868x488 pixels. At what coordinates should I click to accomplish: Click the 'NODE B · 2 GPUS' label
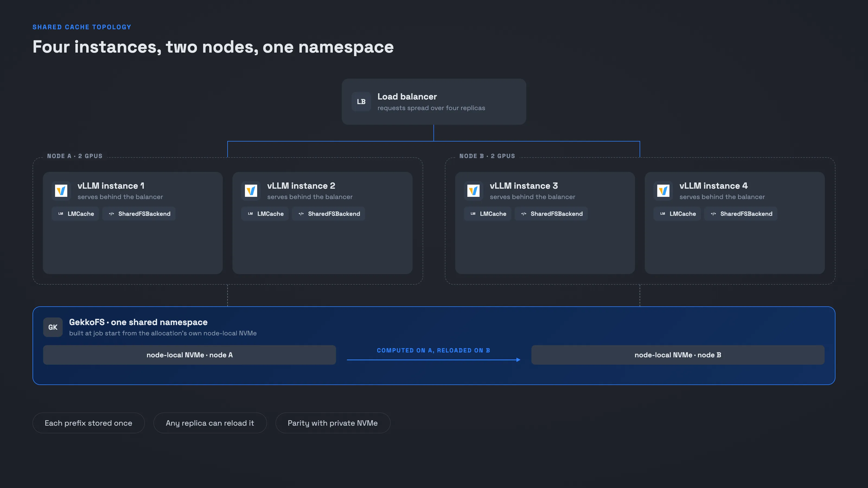pos(487,156)
